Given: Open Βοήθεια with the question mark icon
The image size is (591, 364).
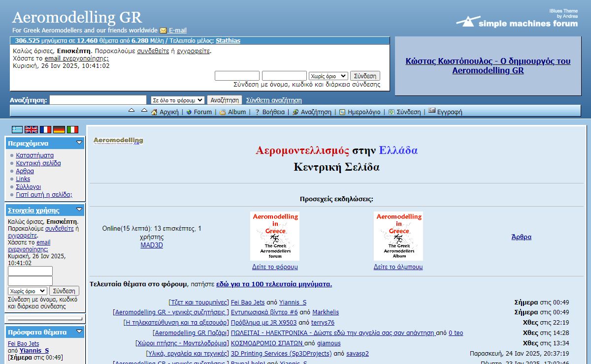Looking at the screenshot, I should pos(269,112).
